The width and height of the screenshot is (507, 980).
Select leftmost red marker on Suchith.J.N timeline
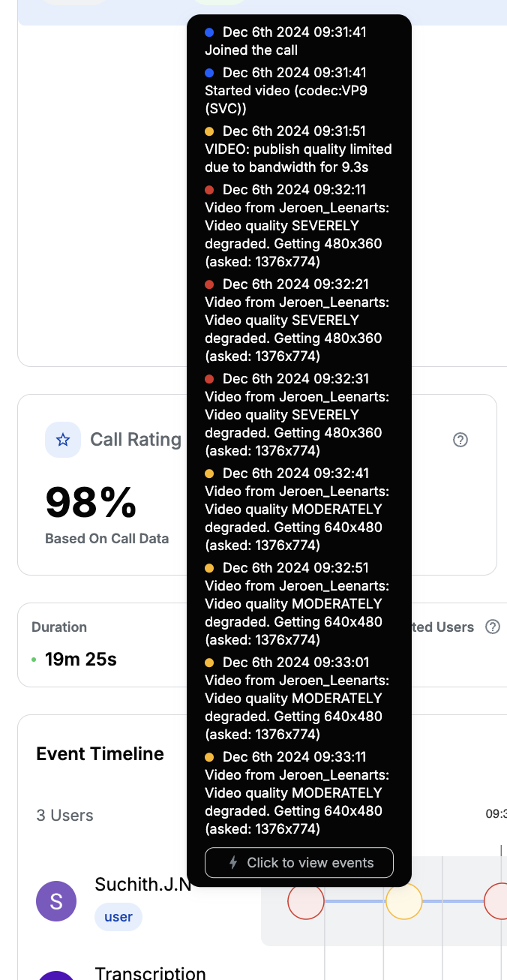[x=306, y=900]
